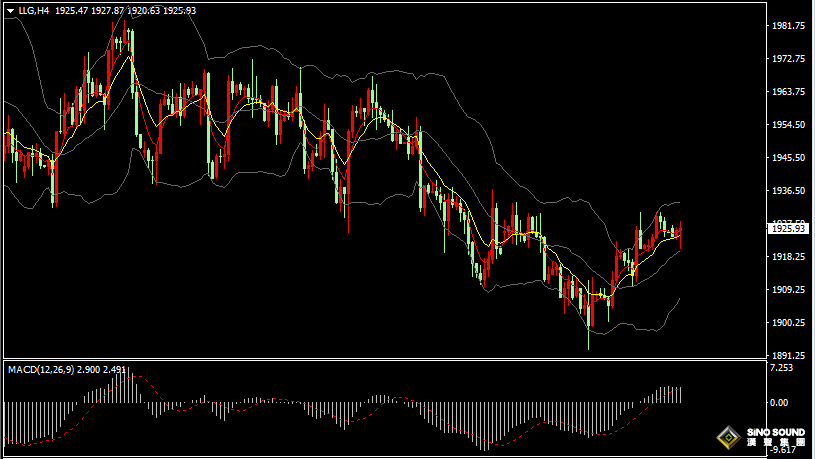The width and height of the screenshot is (815, 459).
Task: Click the 1981.75 price axis label
Action: [x=787, y=26]
